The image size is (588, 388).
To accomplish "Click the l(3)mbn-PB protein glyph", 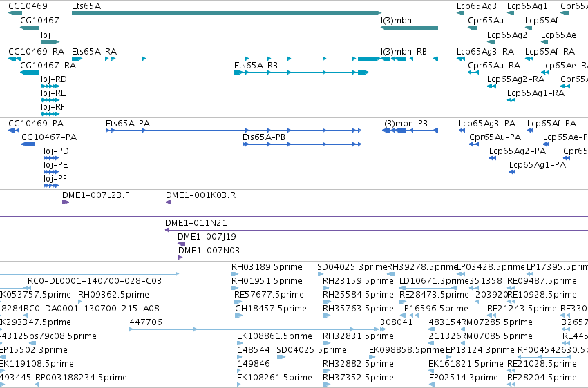I will [410, 130].
